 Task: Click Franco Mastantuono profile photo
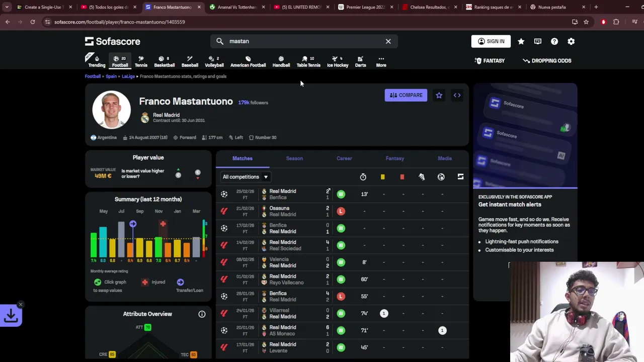pyautogui.click(x=111, y=110)
